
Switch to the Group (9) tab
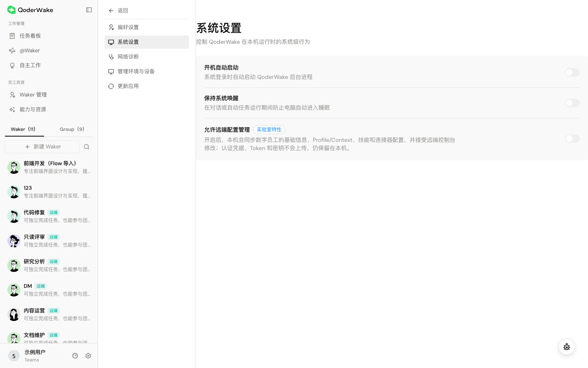point(72,129)
